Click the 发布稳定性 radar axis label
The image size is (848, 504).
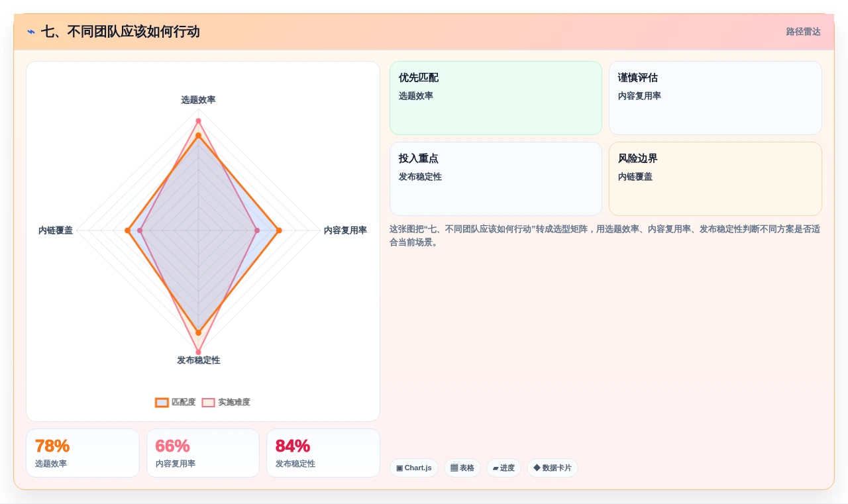[198, 360]
